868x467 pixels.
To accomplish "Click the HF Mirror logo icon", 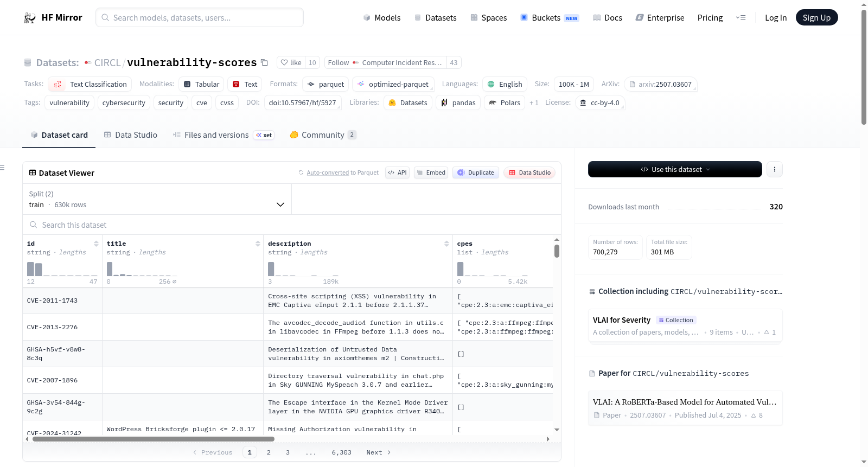I will 30,18.
